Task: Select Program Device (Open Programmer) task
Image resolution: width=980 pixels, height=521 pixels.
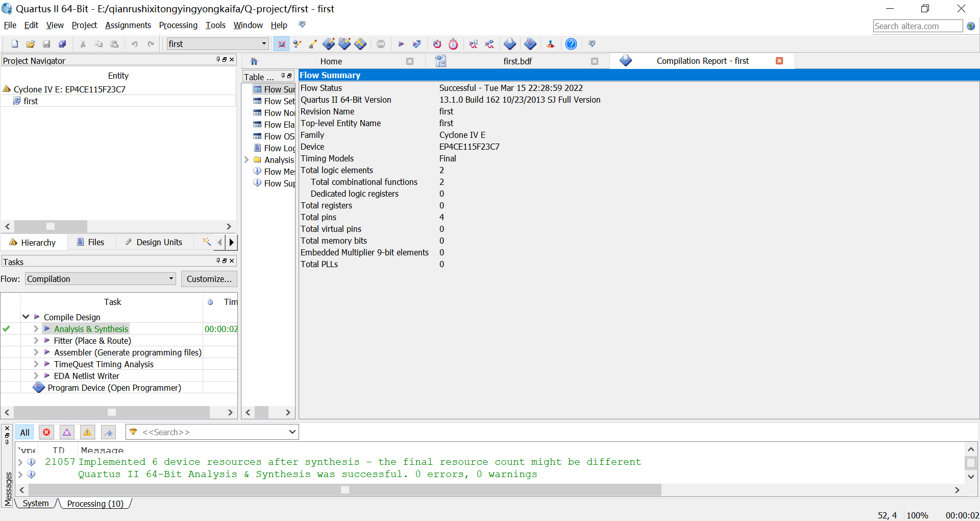Action: 114,388
